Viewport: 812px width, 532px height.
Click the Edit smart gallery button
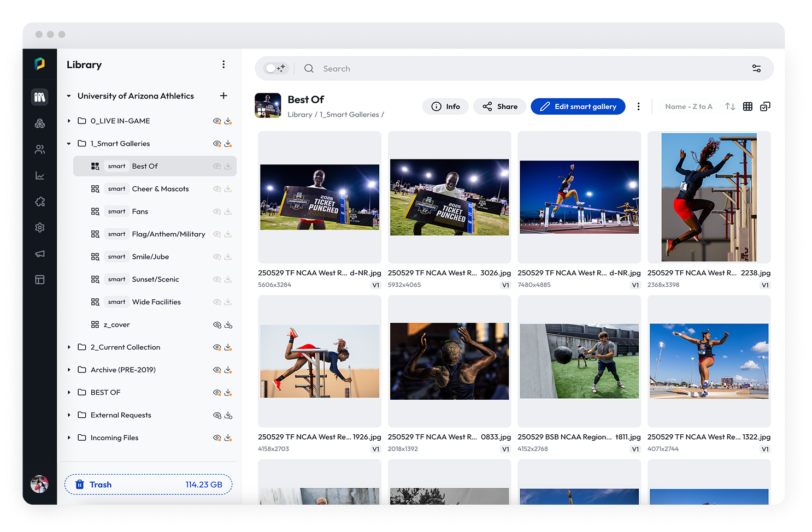pos(578,107)
